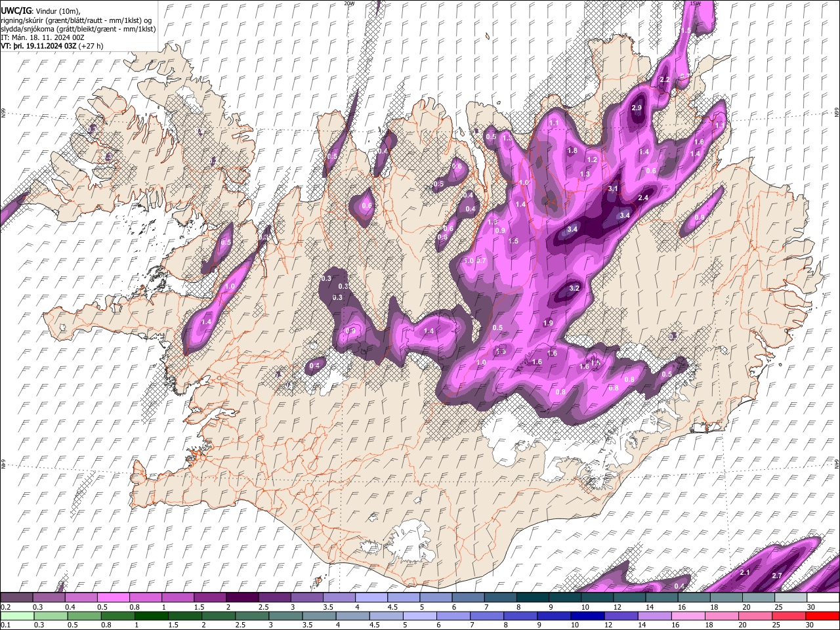The image size is (840, 630).
Task: Click the light lavender top legend swatch starting at 4
Action: 370,597
